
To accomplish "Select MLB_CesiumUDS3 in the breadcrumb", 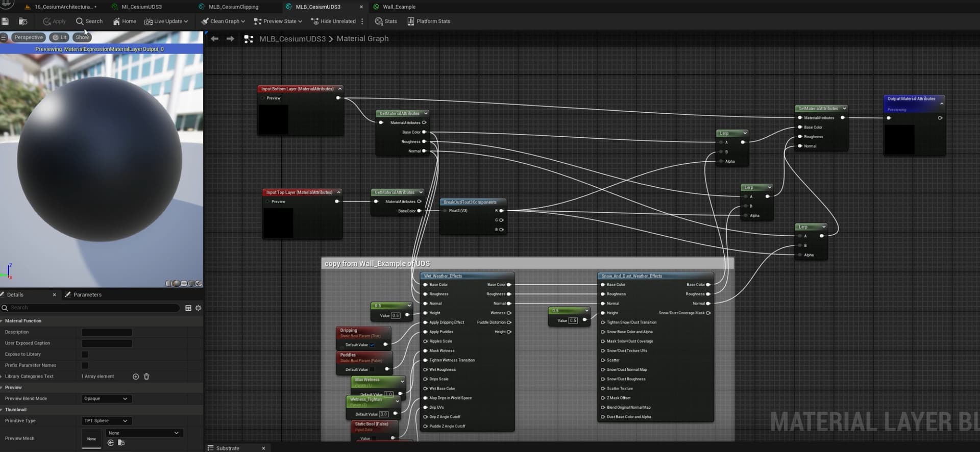I will 292,39.
